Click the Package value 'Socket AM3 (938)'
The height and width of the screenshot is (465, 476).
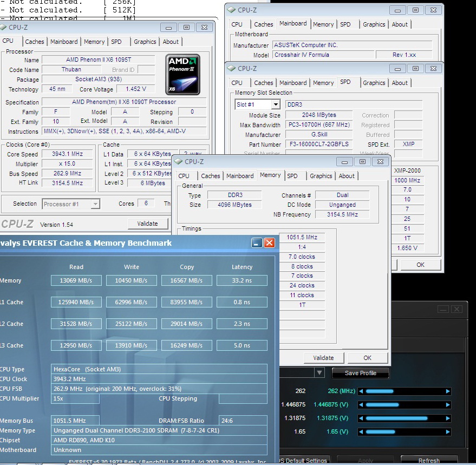99,79
